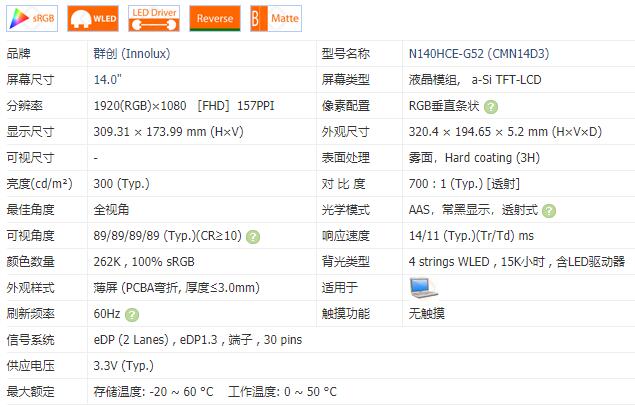Screen dimensions: 635x407
Task: Select color count 262K, 100% sRGB
Action: 144,262
